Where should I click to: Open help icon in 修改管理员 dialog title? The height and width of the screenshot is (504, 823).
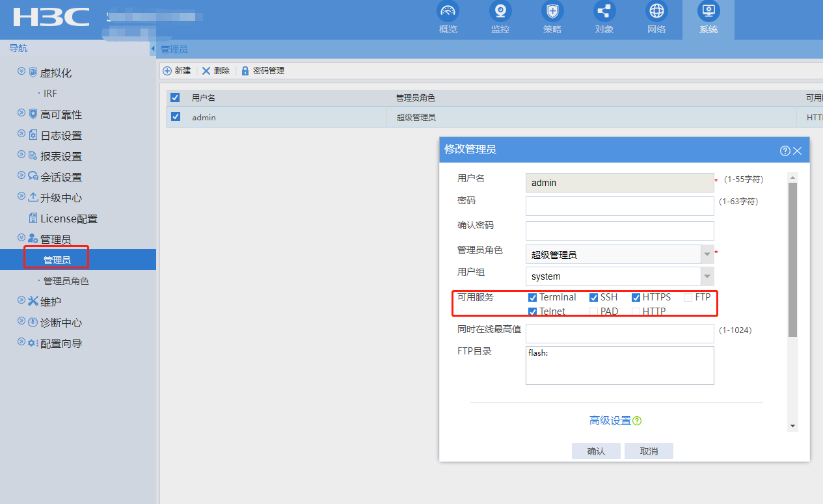(785, 150)
